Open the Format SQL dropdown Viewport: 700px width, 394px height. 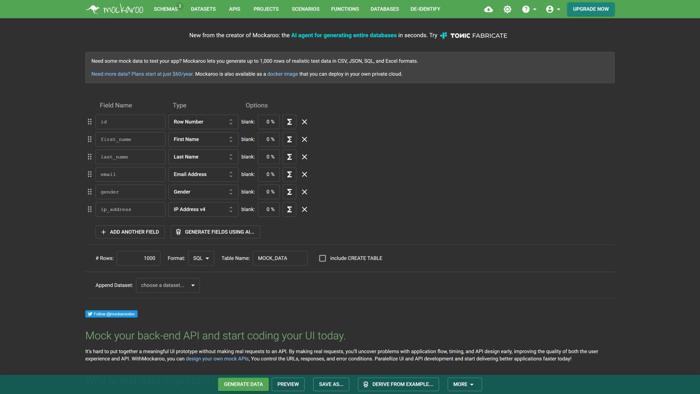pyautogui.click(x=201, y=258)
